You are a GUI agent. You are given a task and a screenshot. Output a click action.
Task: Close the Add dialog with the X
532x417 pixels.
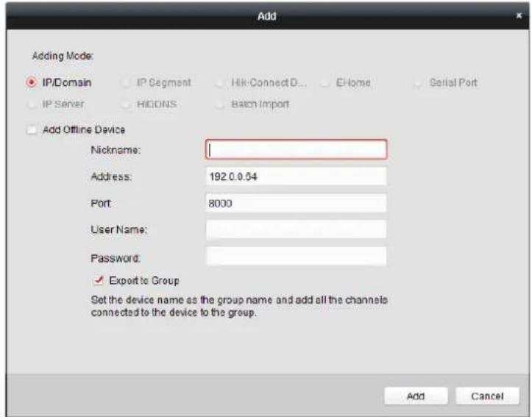(x=519, y=15)
